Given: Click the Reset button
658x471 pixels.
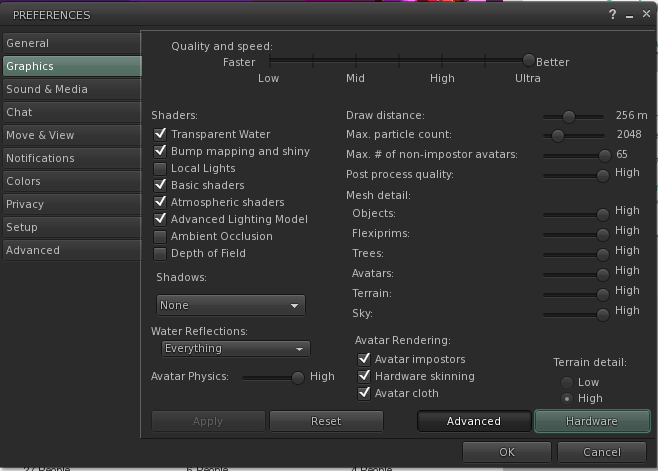Looking at the screenshot, I should coord(326,421).
